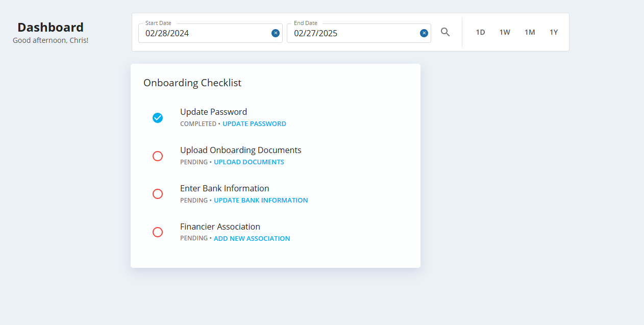The height and width of the screenshot is (325, 644).
Task: Follow the UPDATE BANK INFORMATION link
Action: pyautogui.click(x=261, y=201)
